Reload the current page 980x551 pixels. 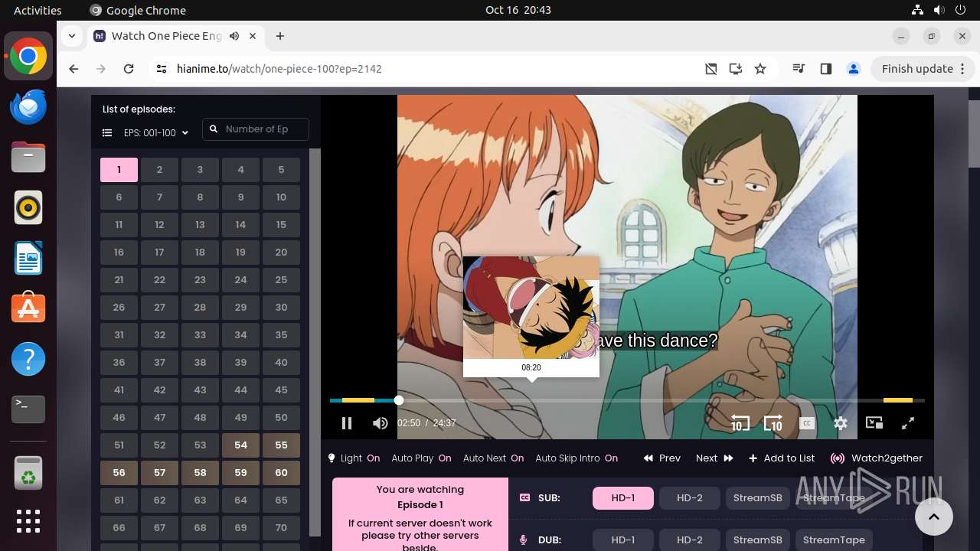pyautogui.click(x=129, y=69)
